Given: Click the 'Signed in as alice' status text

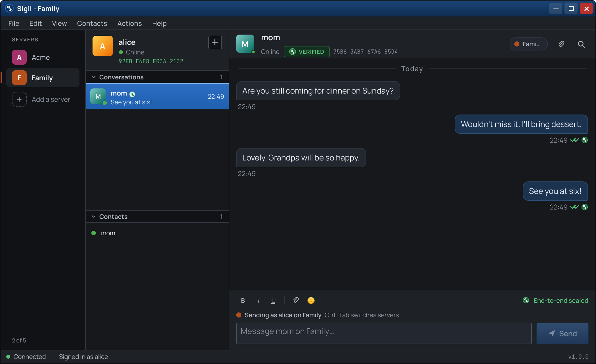Looking at the screenshot, I should tap(83, 357).
